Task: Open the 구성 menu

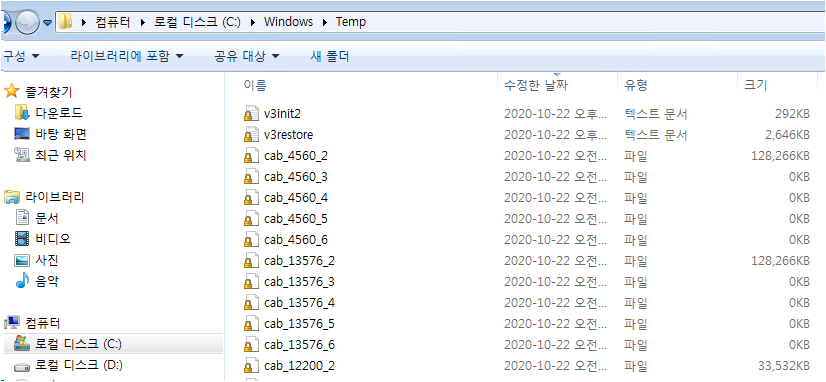Action: [21, 56]
